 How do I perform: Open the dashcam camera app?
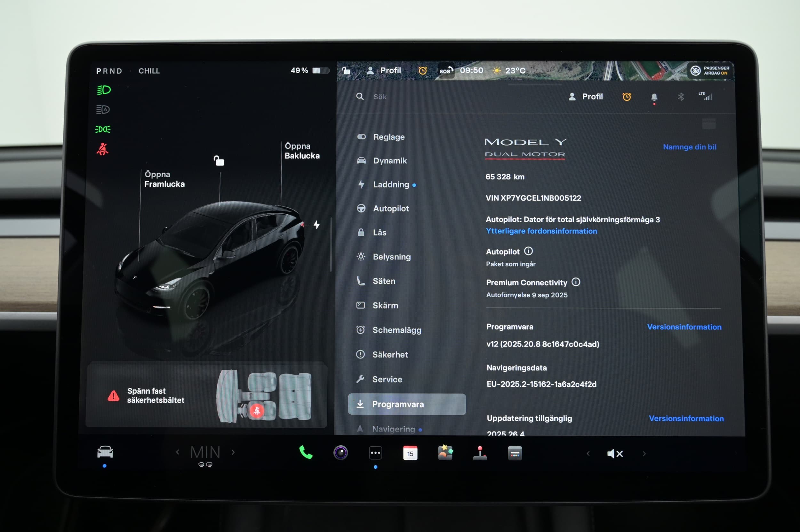(341, 453)
